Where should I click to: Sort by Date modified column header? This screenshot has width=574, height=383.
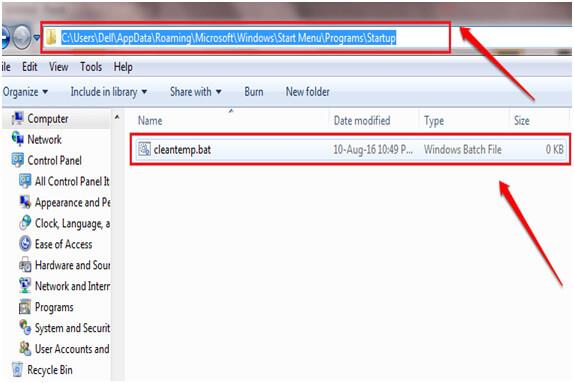(x=373, y=120)
